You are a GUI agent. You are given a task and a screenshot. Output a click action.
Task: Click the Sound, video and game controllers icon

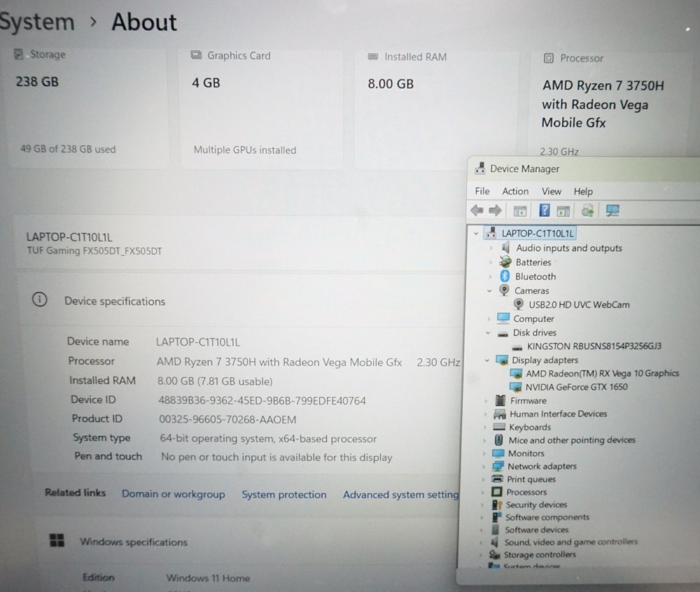(x=495, y=542)
